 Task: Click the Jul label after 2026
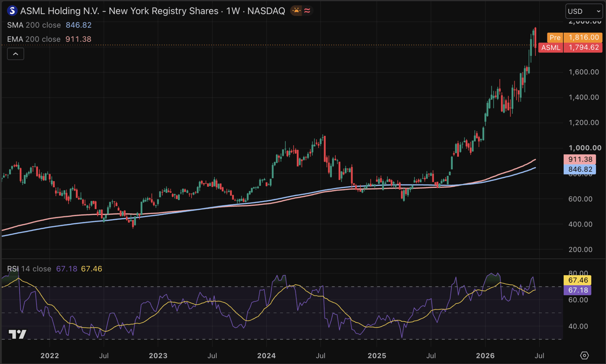(539, 356)
